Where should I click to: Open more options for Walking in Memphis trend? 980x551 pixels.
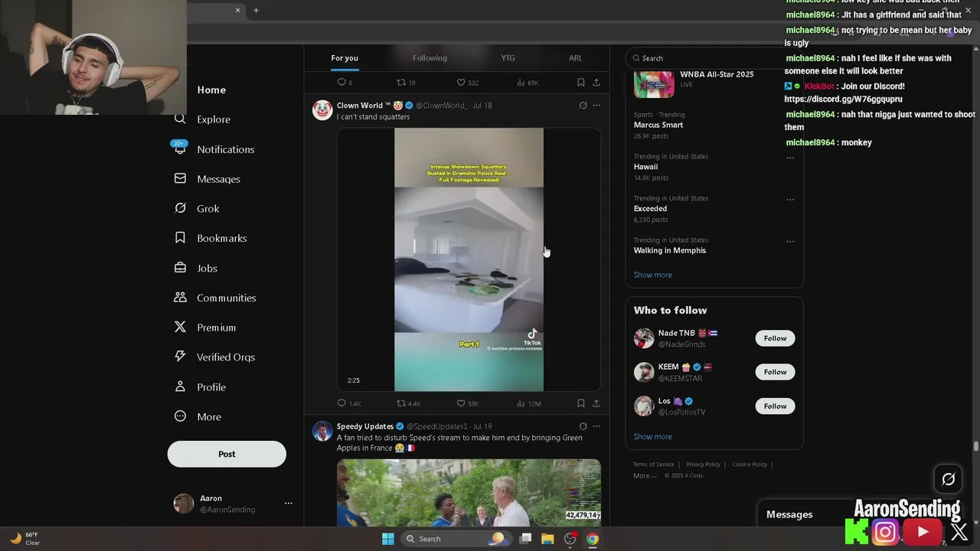pos(790,242)
